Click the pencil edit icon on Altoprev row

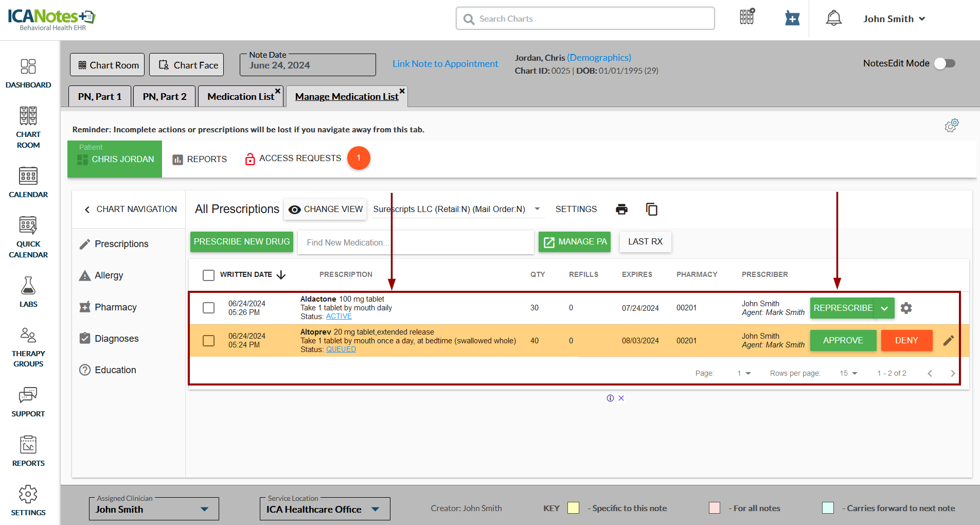(x=949, y=340)
